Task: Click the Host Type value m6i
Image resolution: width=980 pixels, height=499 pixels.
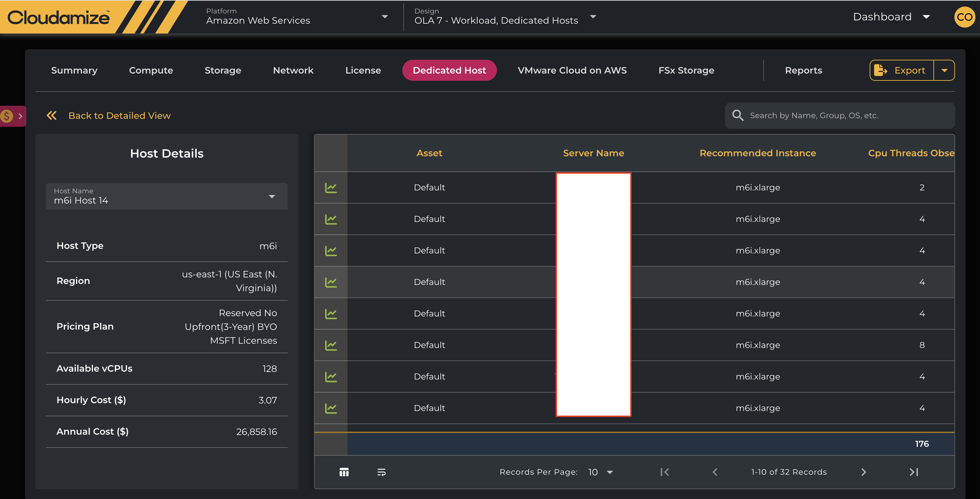Action: point(268,246)
